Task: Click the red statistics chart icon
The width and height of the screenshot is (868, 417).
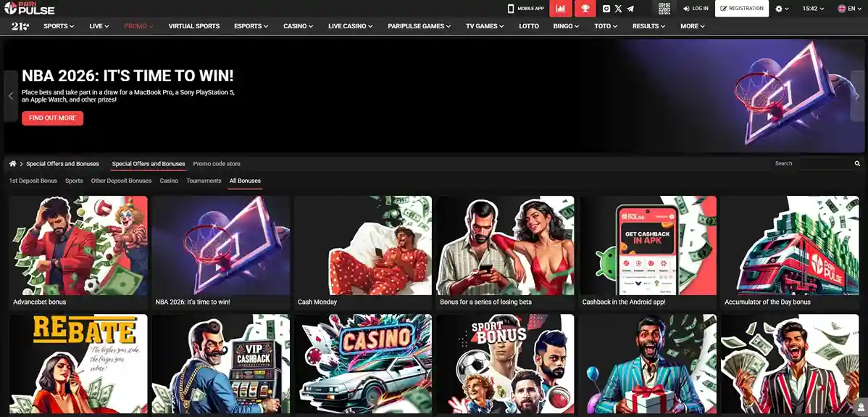Action: (560, 9)
